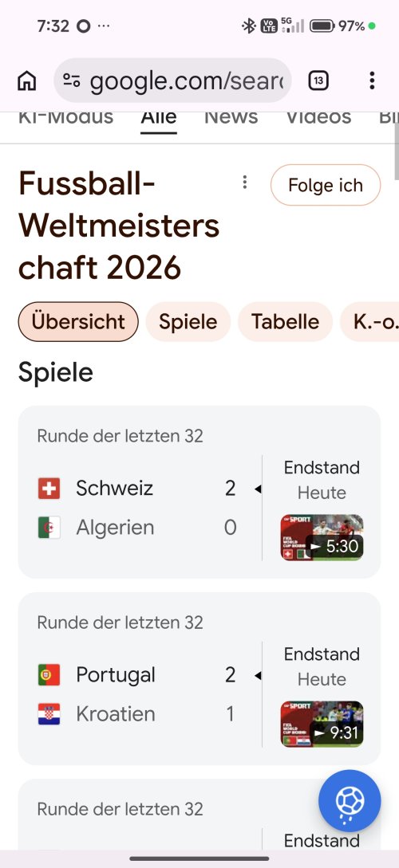Play the Portugal vs Kroatien highlight video
Image resolution: width=399 pixels, height=868 pixels.
click(322, 724)
